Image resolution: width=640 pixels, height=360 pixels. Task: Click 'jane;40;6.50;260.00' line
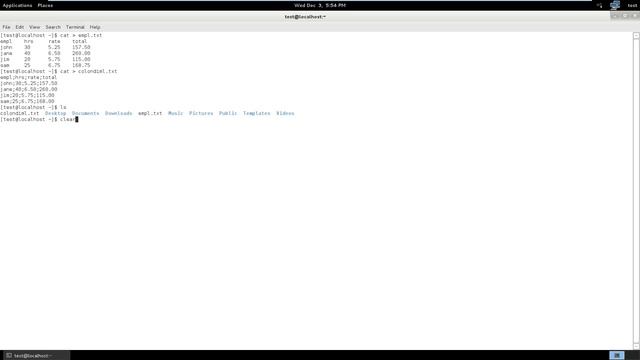[x=29, y=89]
